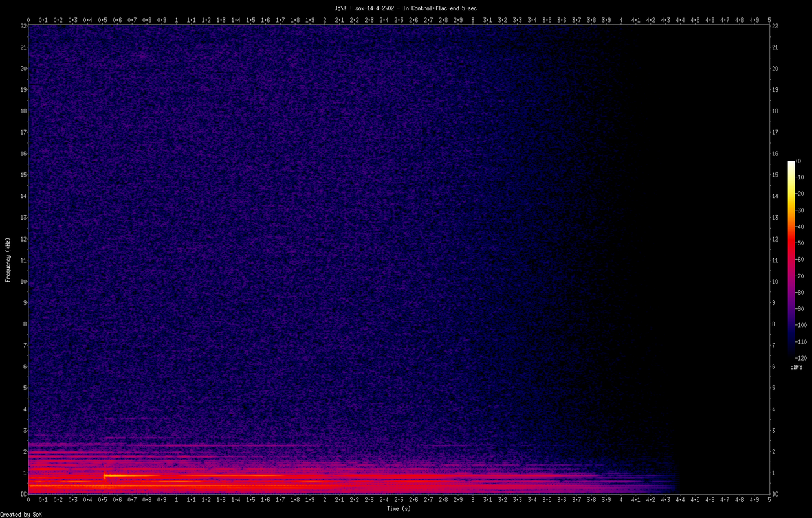Click the 'dBFS' legend label

pos(796,367)
